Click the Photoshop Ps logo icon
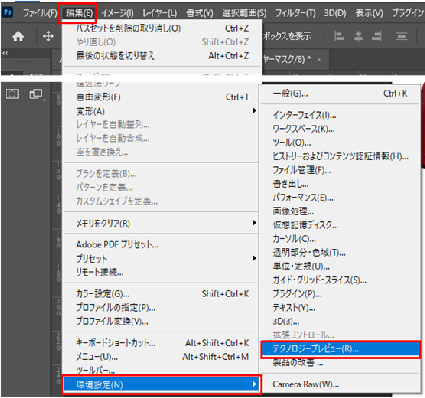The image size is (425, 398). (x=7, y=13)
